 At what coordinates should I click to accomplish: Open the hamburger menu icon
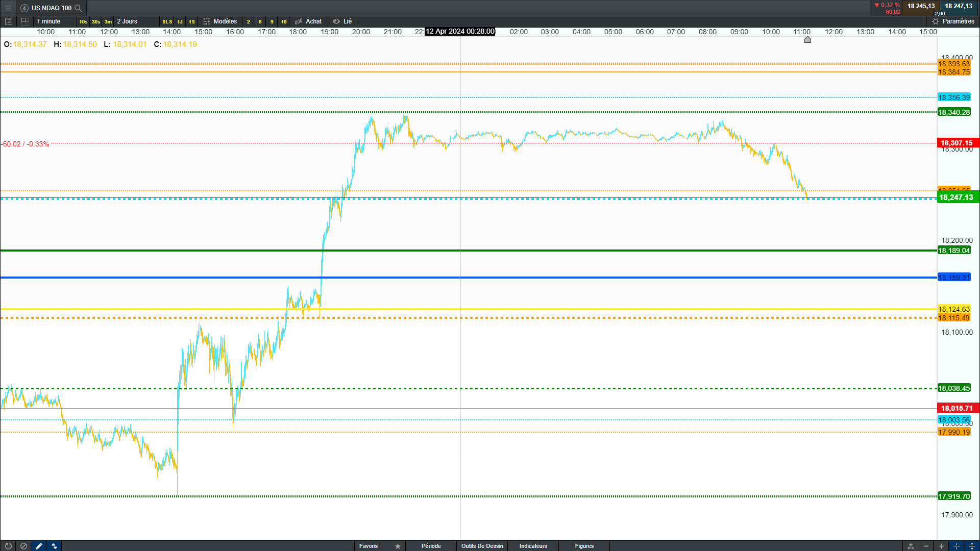pyautogui.click(x=8, y=8)
